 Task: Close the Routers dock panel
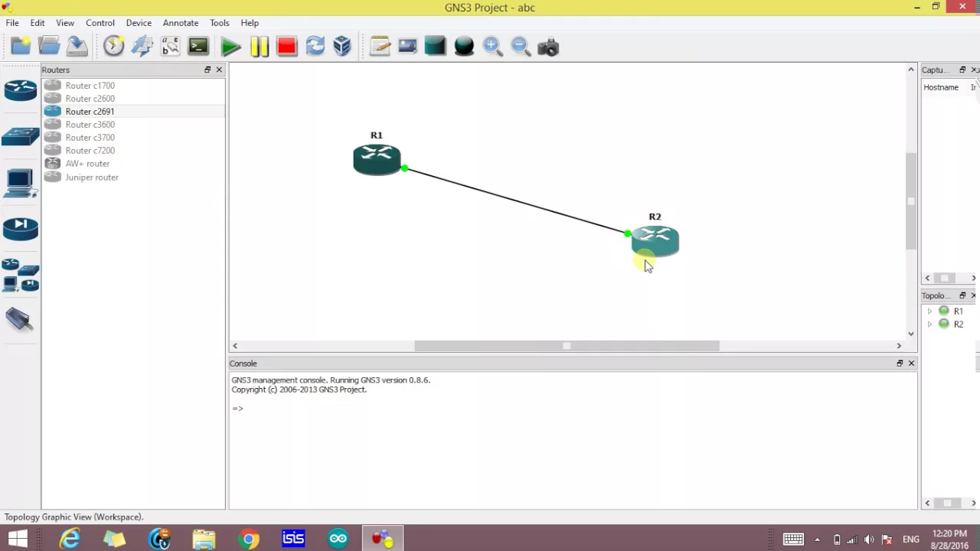tap(219, 70)
